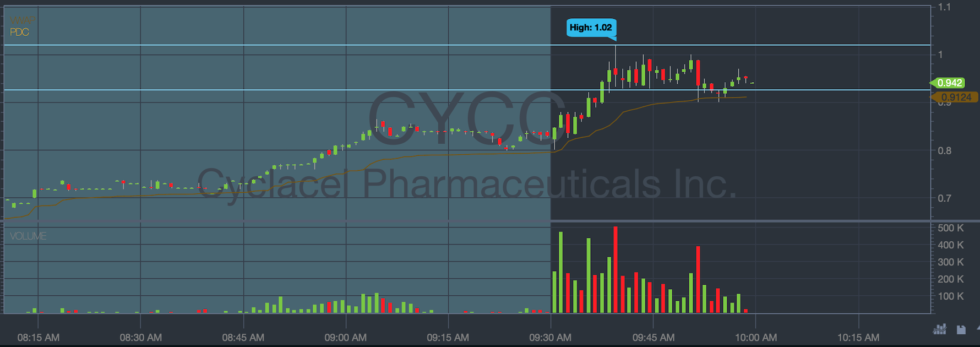Click the VOLUME panel label
The image size is (980, 347).
pyautogui.click(x=28, y=236)
